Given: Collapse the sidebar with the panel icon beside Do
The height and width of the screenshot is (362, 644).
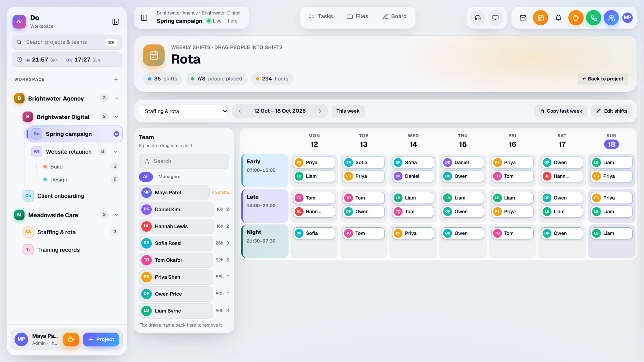Looking at the screenshot, I should [115, 22].
